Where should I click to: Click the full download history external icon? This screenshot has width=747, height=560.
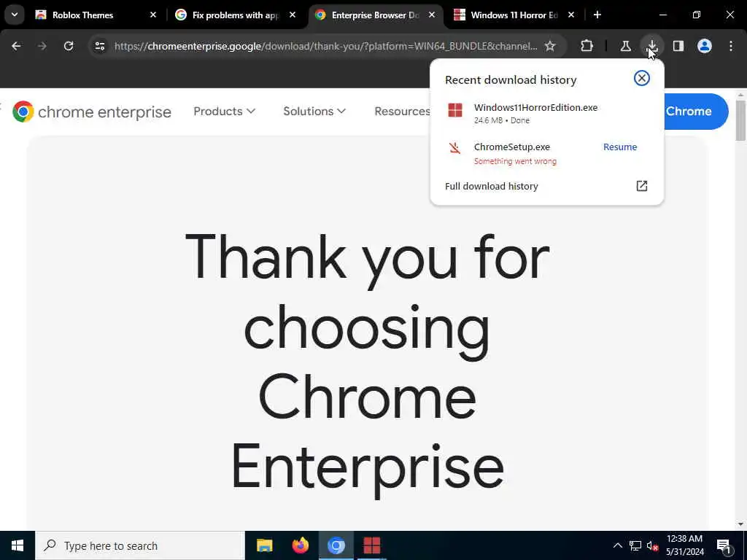coord(642,186)
